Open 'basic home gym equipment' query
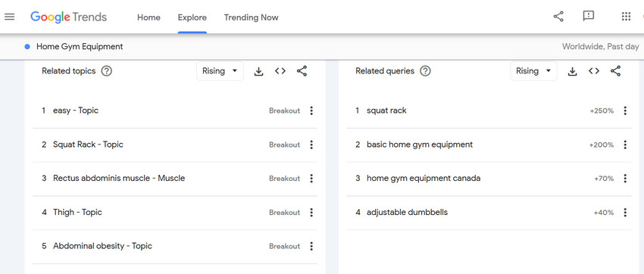Viewport: 644px width, 274px height. [489, 145]
